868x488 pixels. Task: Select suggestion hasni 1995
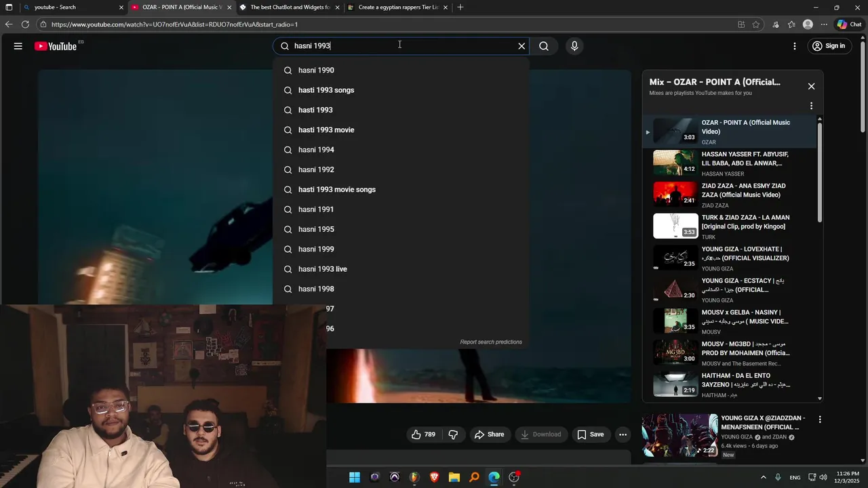pyautogui.click(x=401, y=229)
